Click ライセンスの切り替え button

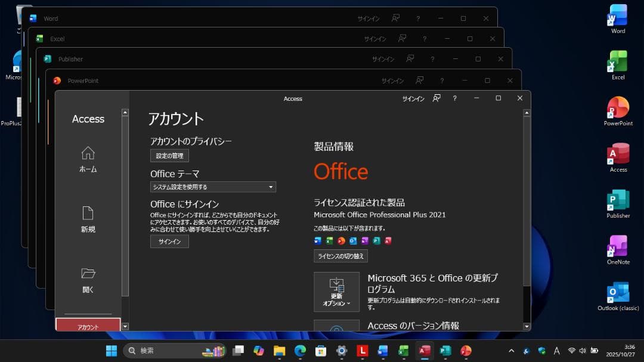pyautogui.click(x=340, y=256)
